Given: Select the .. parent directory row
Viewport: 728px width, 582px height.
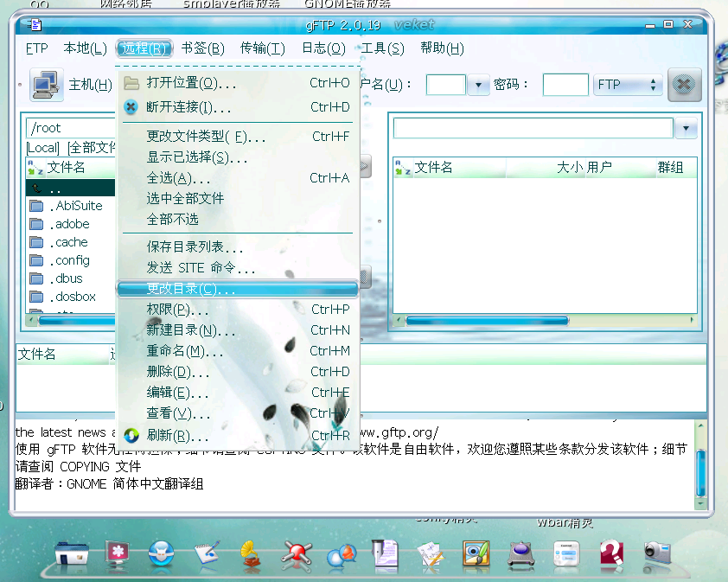Looking at the screenshot, I should [x=71, y=189].
